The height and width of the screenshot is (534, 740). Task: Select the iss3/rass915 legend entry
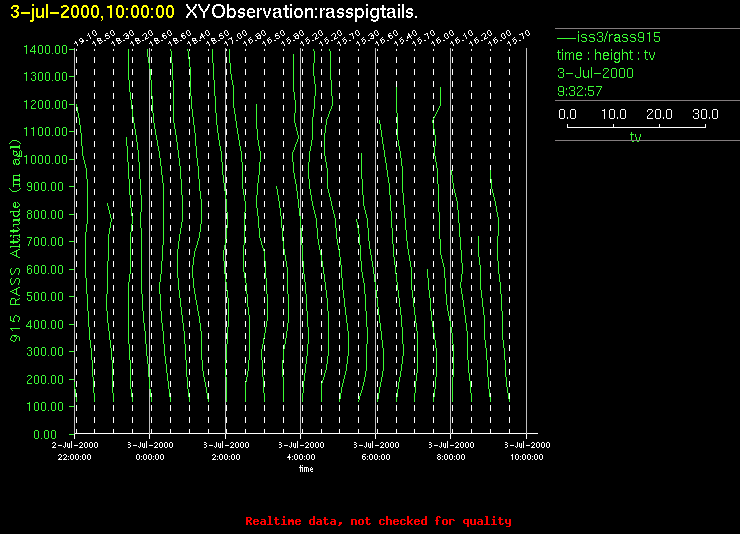click(619, 37)
